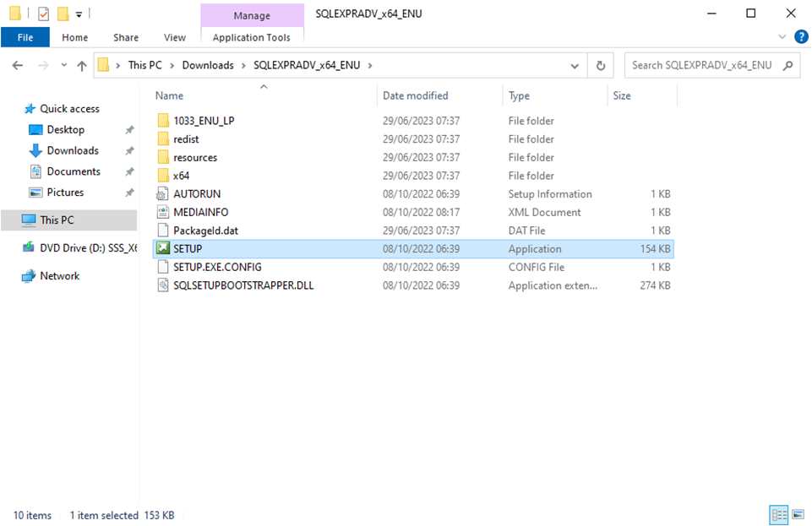This screenshot has height=526, width=812.
Task: Open the address bar previous locations dropdown
Action: pyautogui.click(x=575, y=66)
